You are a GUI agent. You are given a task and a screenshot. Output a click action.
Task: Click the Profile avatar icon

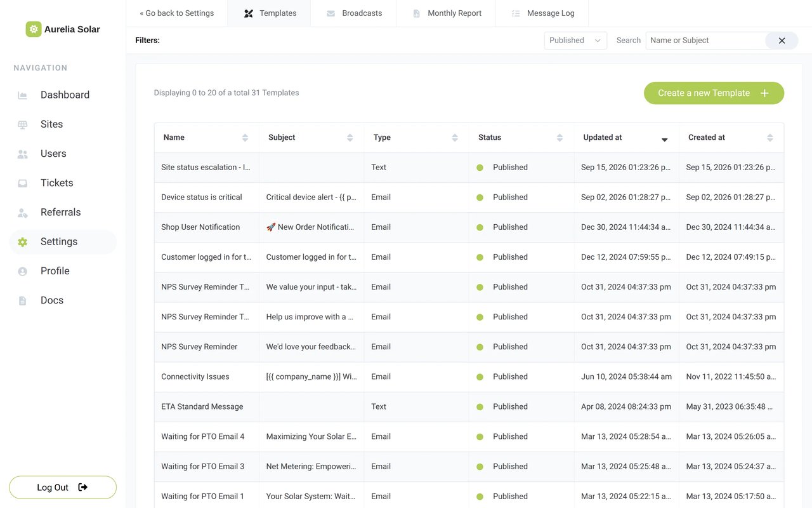(23, 271)
